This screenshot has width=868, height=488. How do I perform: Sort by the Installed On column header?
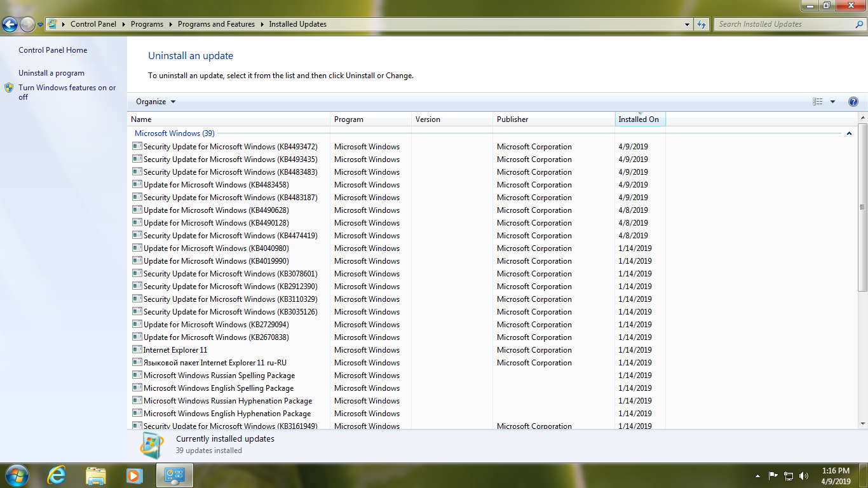[x=641, y=119]
